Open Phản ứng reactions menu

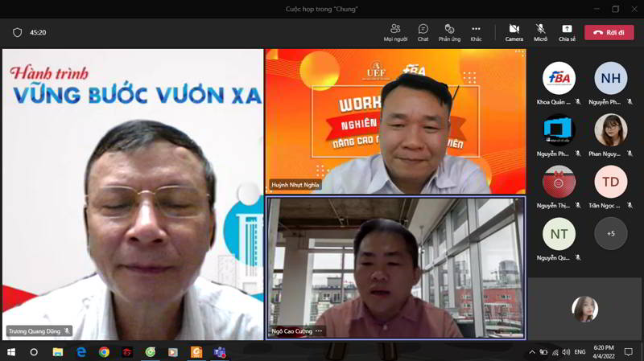pos(449,32)
